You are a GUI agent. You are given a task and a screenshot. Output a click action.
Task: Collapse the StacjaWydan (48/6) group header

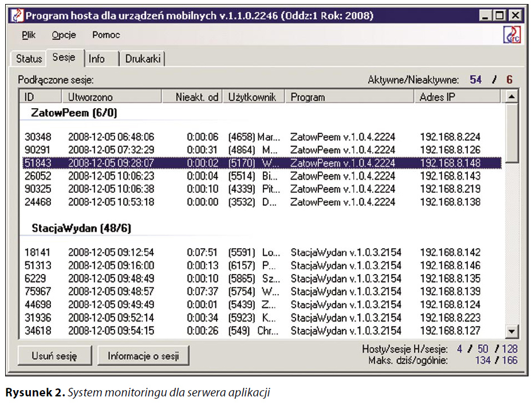81,228
